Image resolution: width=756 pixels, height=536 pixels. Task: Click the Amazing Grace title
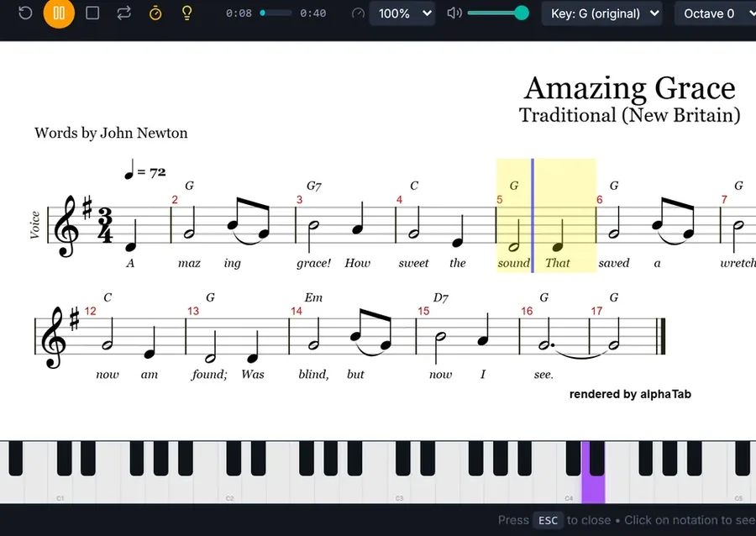(x=630, y=89)
